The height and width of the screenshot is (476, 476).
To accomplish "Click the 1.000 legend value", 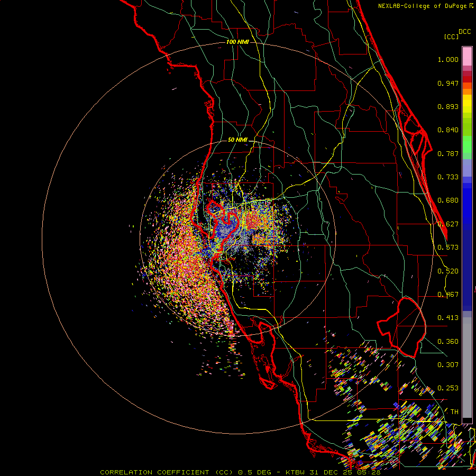I will 448,60.
